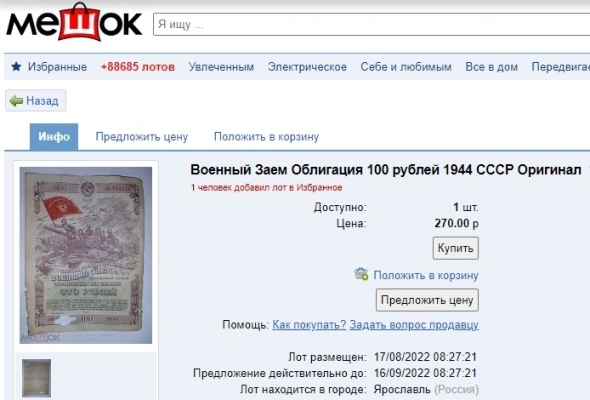Open the 'Предложить цену' tab
The width and height of the screenshot is (590, 400).
coord(141,137)
